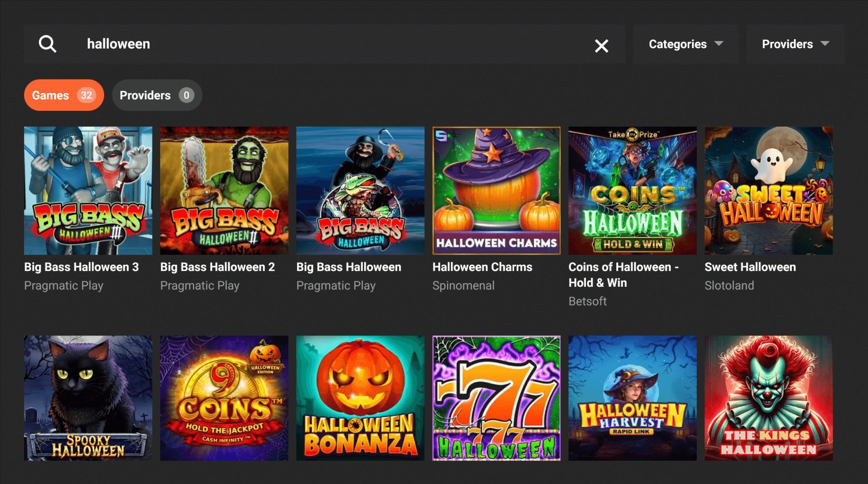Open Halloween Charms game image

pyautogui.click(x=496, y=190)
